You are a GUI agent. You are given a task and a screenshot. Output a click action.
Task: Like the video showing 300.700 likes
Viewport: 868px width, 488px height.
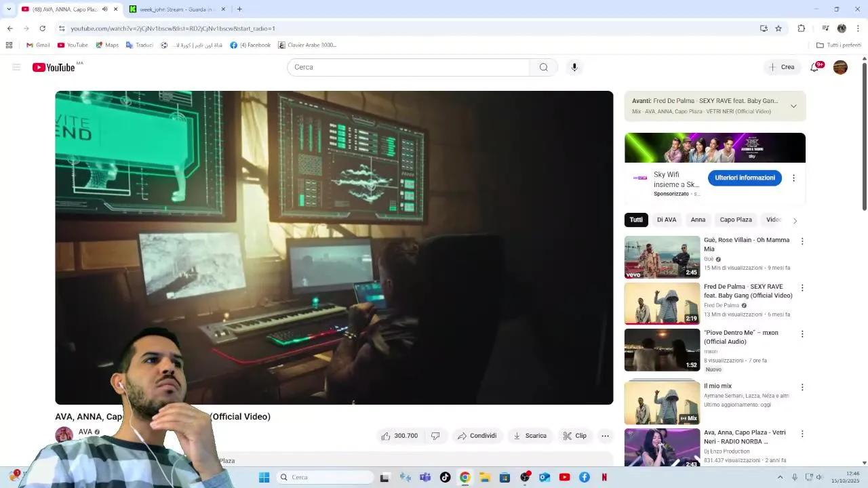click(399, 436)
